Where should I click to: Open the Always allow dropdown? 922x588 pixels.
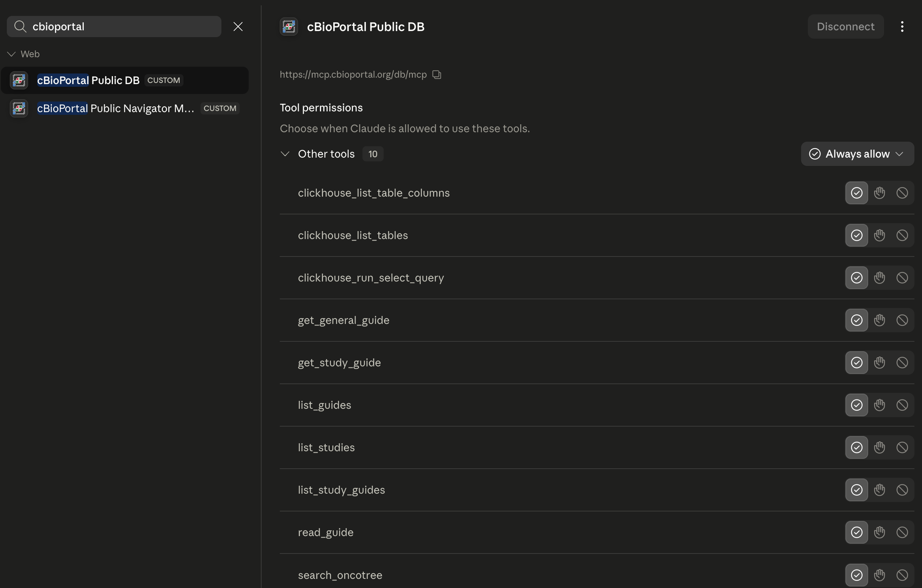857,154
